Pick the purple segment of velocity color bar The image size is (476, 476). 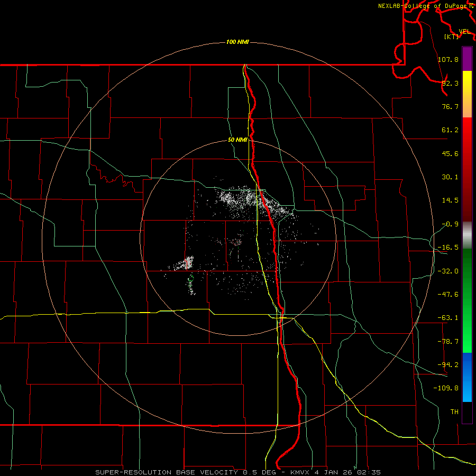coord(467,59)
